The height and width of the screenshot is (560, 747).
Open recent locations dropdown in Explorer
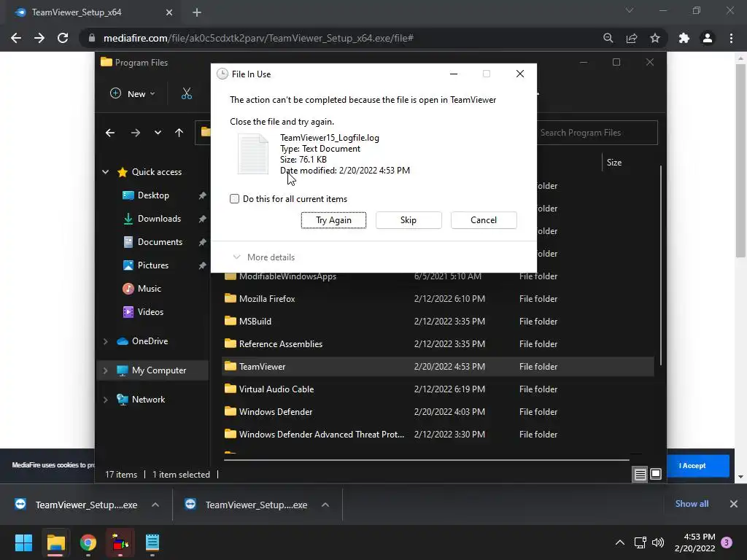pos(158,133)
